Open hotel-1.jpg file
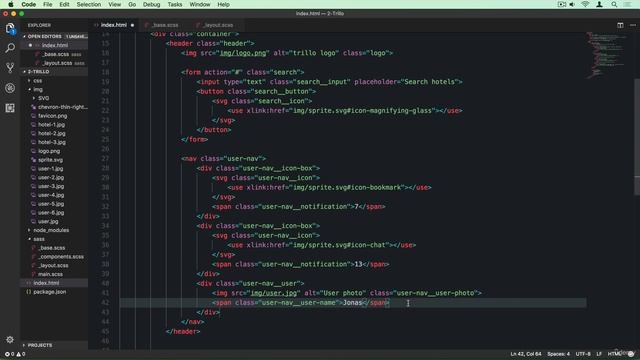 tap(51, 124)
